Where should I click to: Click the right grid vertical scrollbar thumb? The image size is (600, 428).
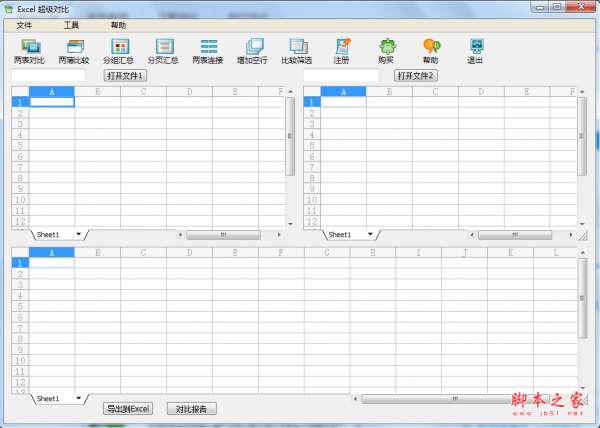click(x=582, y=136)
